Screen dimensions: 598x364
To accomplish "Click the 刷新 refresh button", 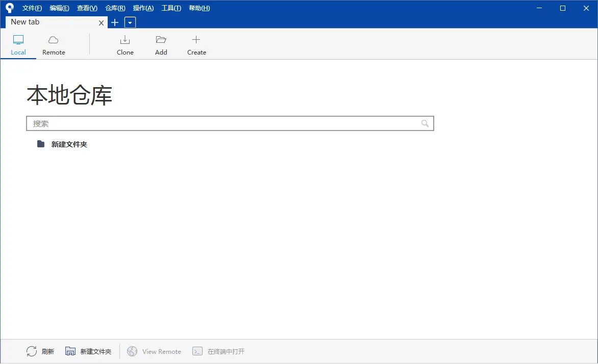I will point(40,351).
